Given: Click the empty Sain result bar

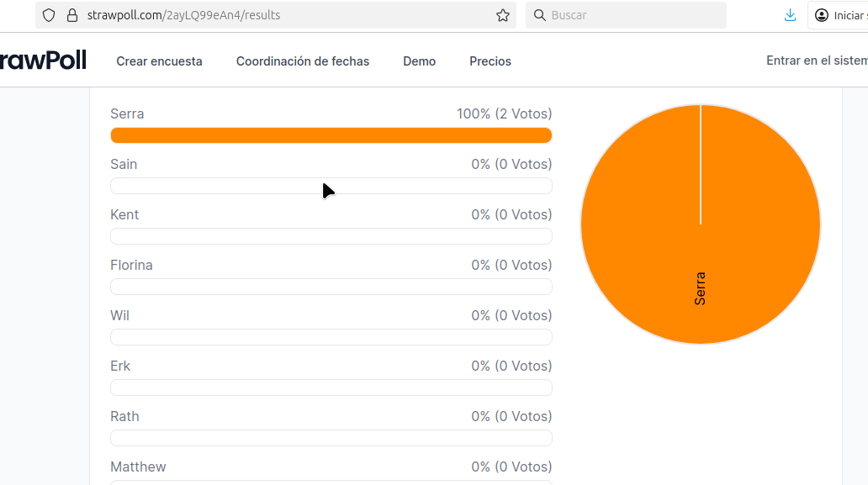Looking at the screenshot, I should [x=331, y=186].
